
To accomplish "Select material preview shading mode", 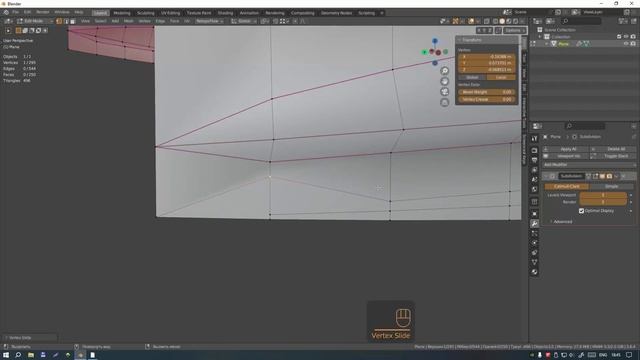I will [509, 21].
